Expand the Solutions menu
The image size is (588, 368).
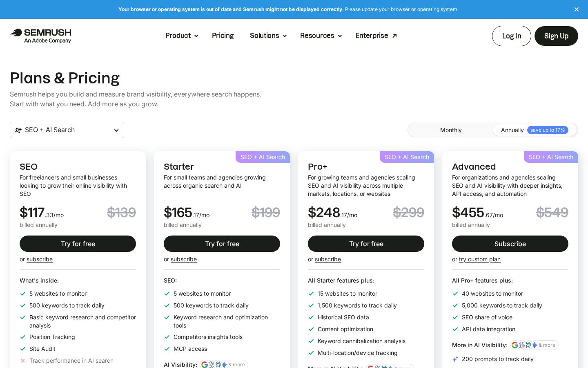[268, 36]
